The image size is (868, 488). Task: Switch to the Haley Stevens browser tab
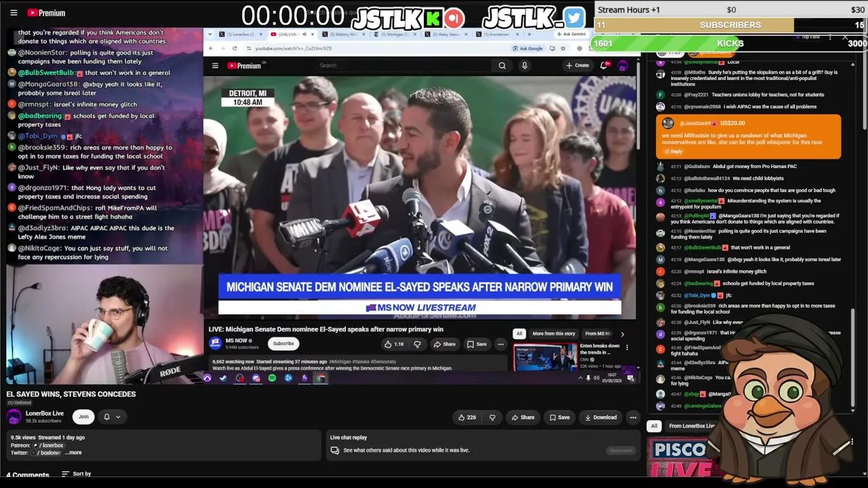click(x=447, y=34)
